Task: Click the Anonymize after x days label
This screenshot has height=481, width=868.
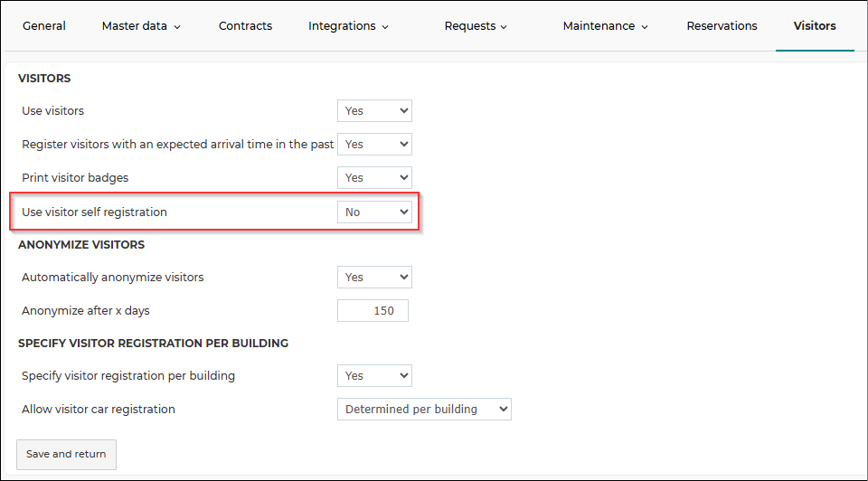Action: point(86,310)
